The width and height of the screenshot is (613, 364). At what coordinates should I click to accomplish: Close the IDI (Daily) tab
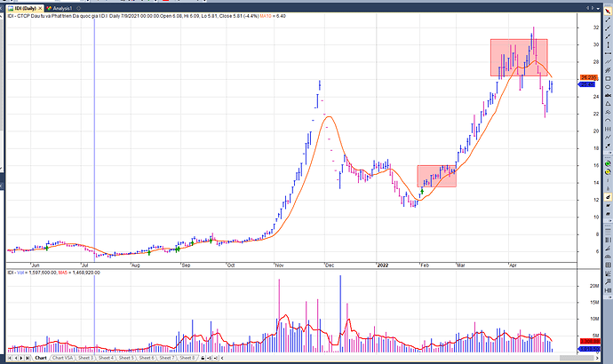click(x=40, y=7)
